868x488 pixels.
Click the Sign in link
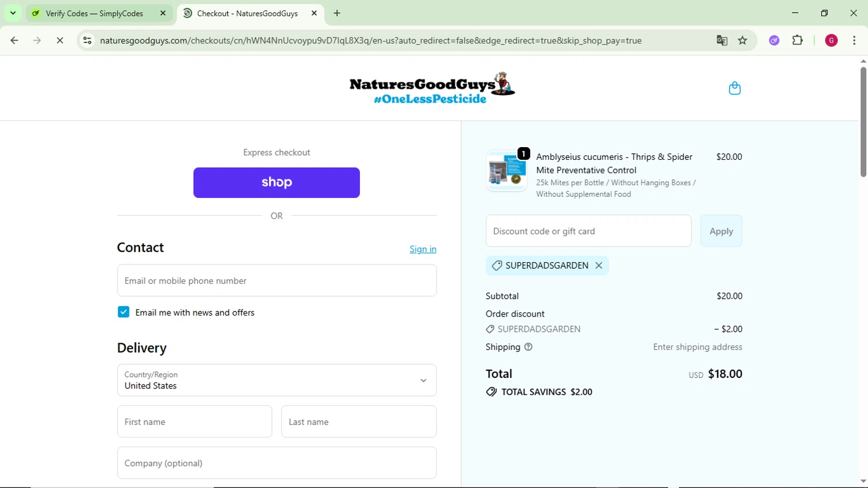[423, 249]
